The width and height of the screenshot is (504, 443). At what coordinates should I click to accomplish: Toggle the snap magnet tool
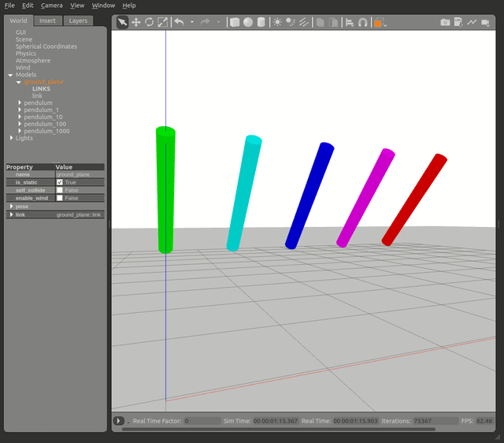[x=362, y=22]
